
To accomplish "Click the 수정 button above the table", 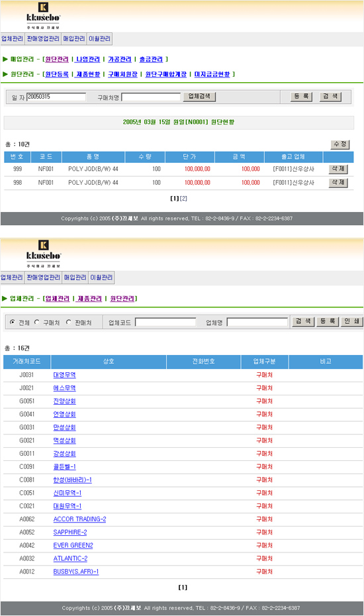I will tap(340, 144).
